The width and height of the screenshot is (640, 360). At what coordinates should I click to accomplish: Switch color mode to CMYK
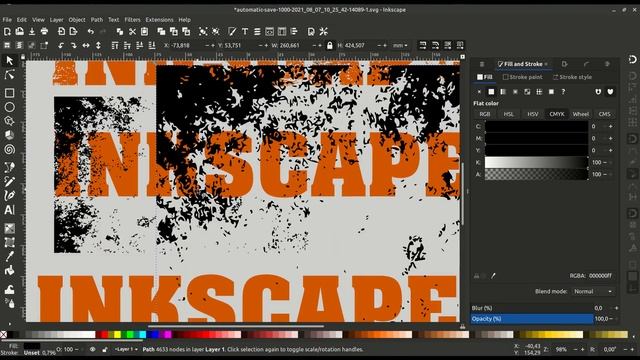[557, 114]
